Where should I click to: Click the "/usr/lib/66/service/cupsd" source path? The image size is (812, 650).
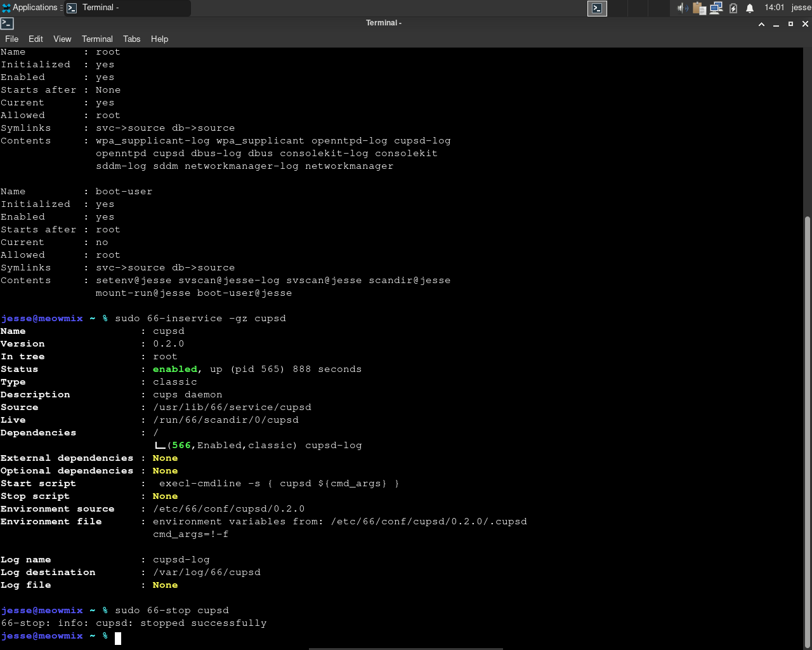click(x=232, y=408)
